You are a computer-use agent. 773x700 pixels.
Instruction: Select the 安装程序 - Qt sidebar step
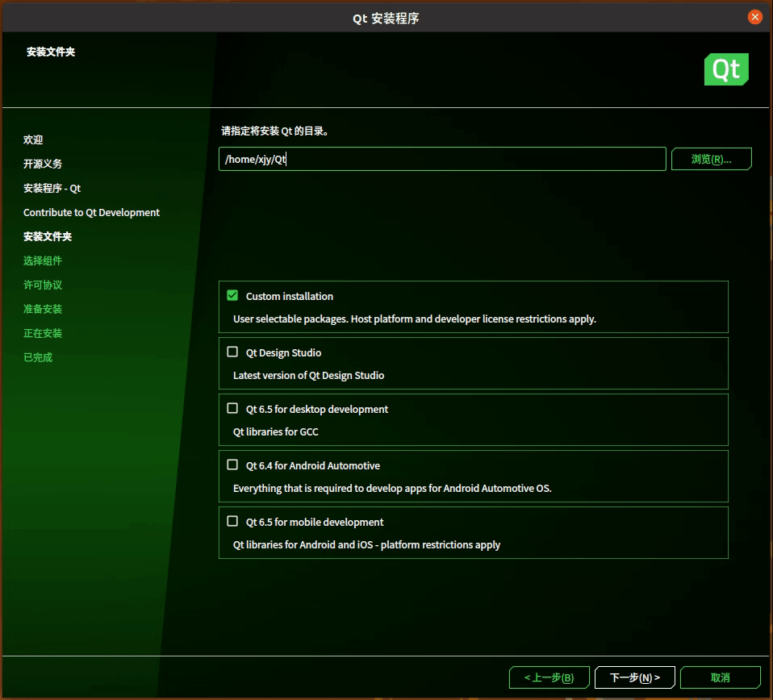point(52,188)
